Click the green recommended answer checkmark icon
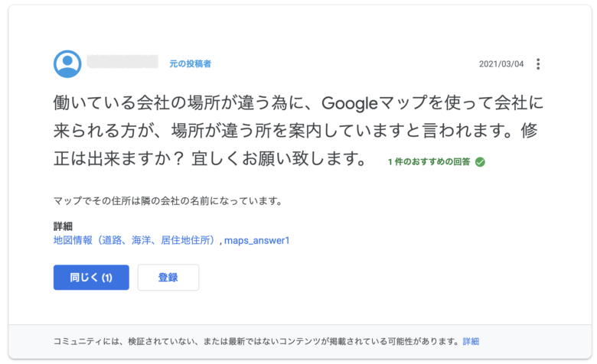This screenshot has width=597, height=364. tap(480, 162)
